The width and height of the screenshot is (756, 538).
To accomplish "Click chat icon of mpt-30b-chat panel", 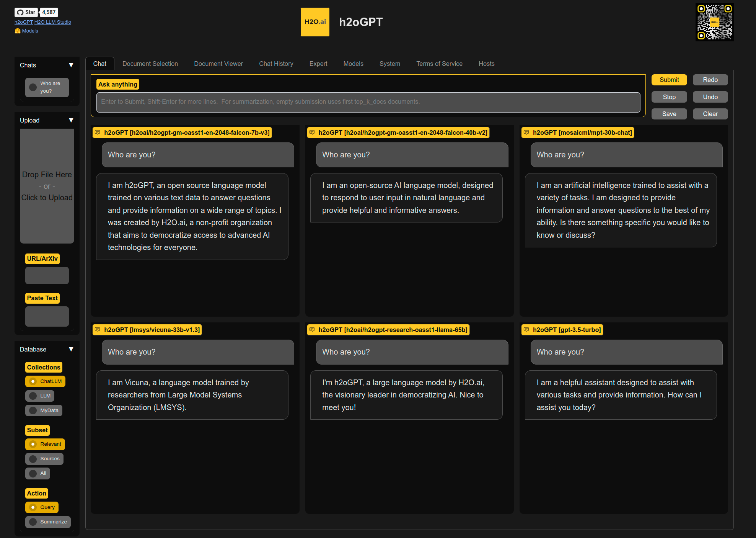I will 526,132.
